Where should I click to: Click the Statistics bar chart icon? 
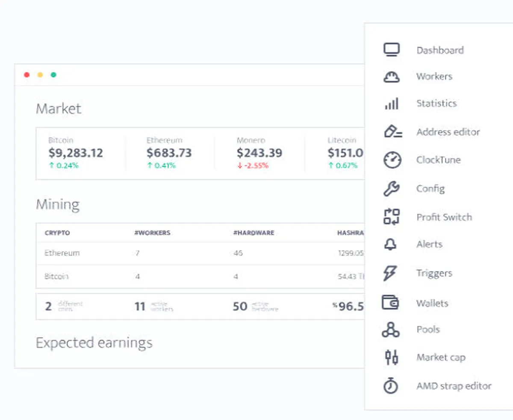[x=392, y=104]
